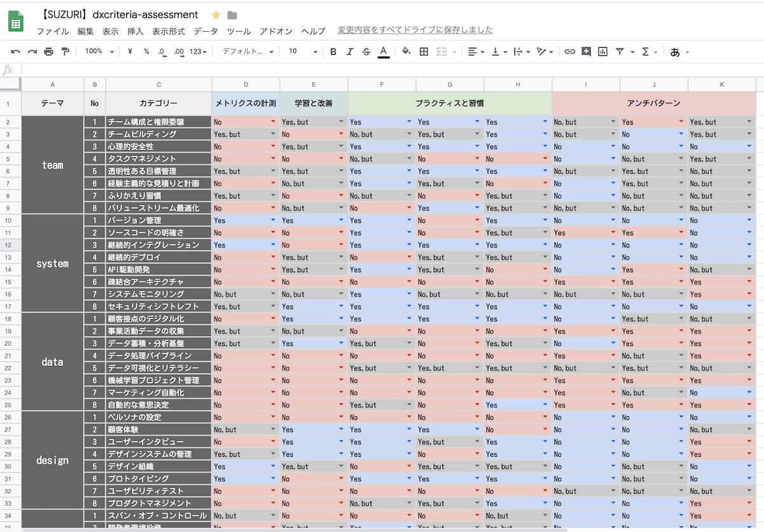Open the データ menu
The height and width of the screenshot is (532, 764).
(x=206, y=31)
